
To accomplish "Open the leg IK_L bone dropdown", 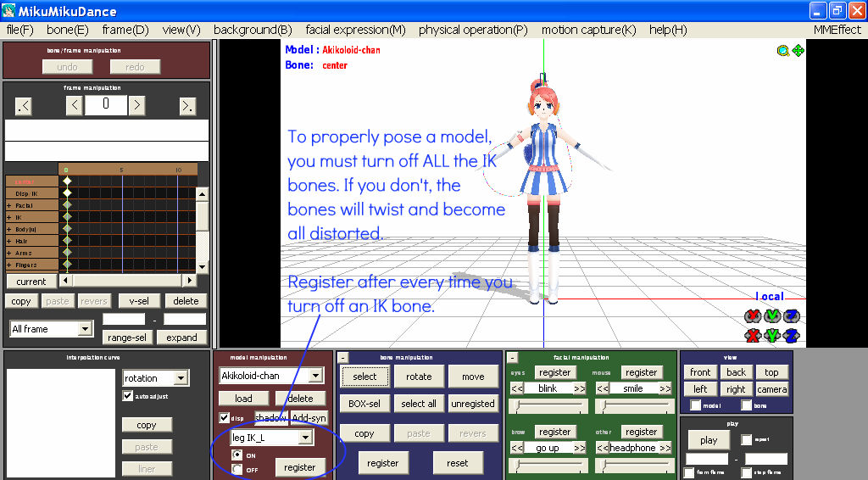I will 305,438.
